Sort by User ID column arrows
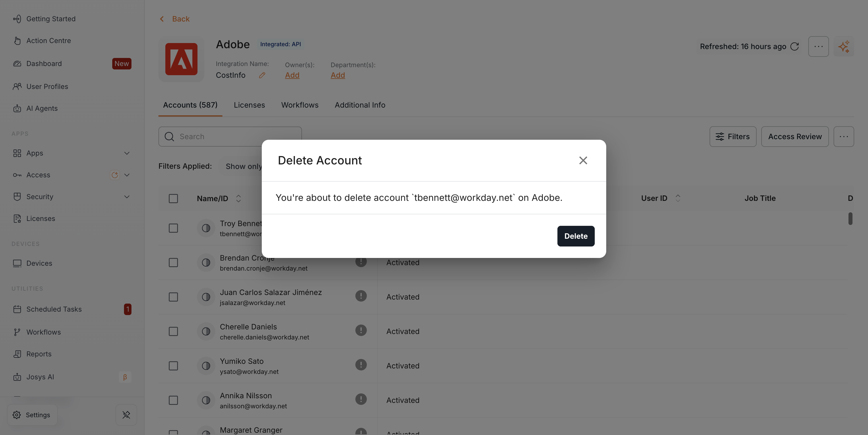Screen dimensions: 868x435 678,199
